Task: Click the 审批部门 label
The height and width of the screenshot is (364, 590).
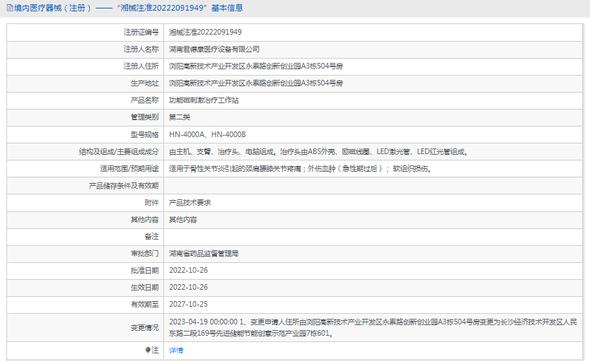Action: pos(145,254)
